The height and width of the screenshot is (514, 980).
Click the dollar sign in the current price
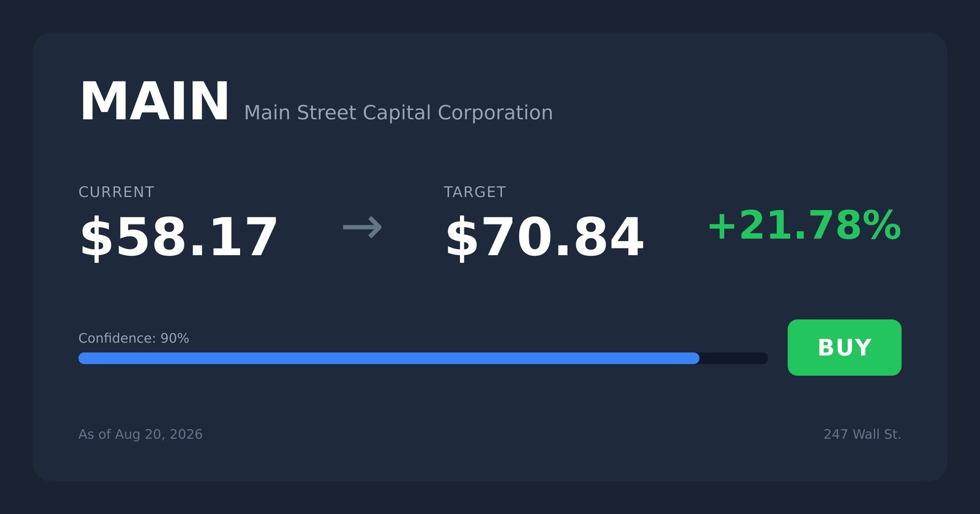click(96, 237)
